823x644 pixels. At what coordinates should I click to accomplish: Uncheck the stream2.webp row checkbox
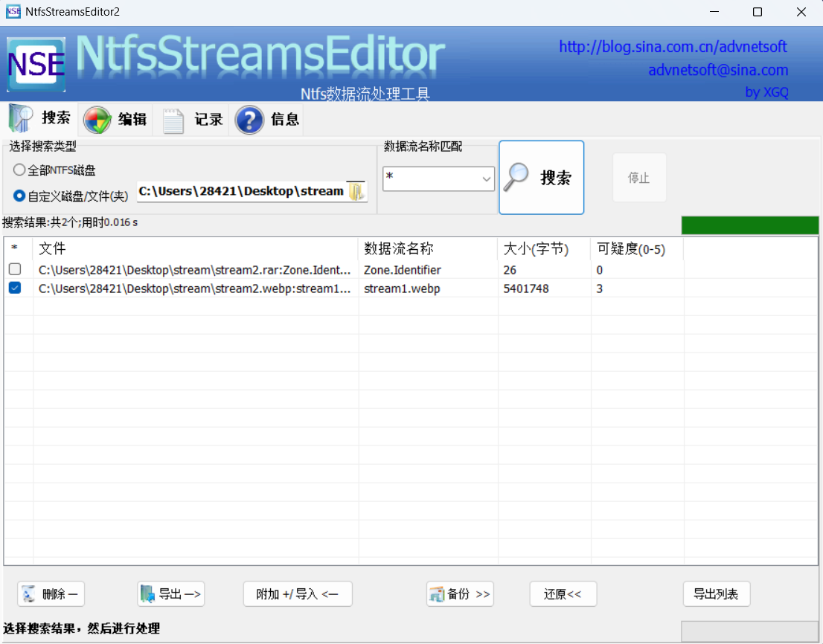coord(15,288)
